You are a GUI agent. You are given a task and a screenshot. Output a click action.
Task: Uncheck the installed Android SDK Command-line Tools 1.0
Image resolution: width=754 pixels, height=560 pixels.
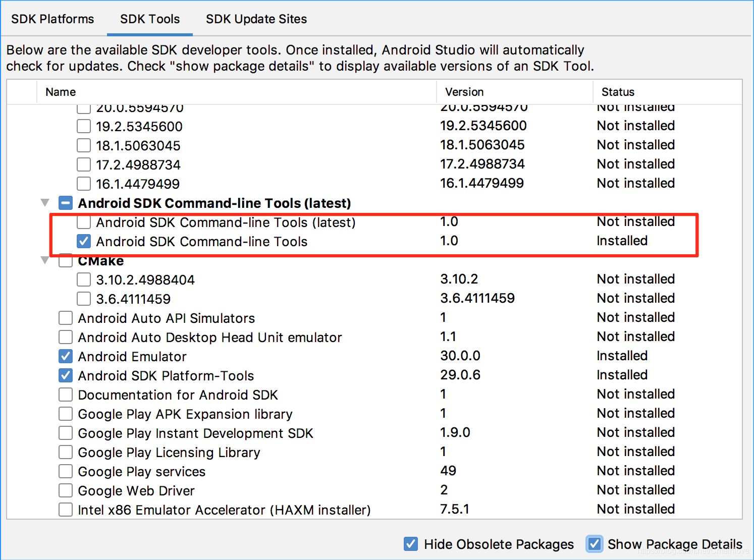coord(84,241)
